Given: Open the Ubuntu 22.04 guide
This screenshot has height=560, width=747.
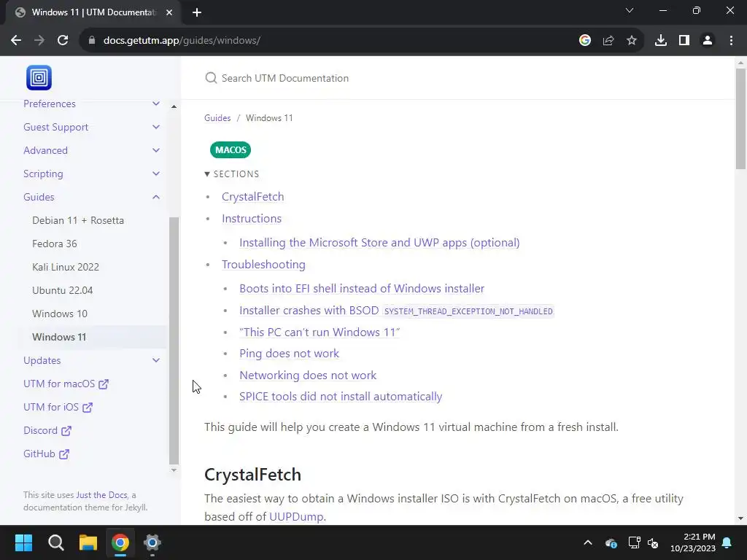Looking at the screenshot, I should tap(63, 290).
